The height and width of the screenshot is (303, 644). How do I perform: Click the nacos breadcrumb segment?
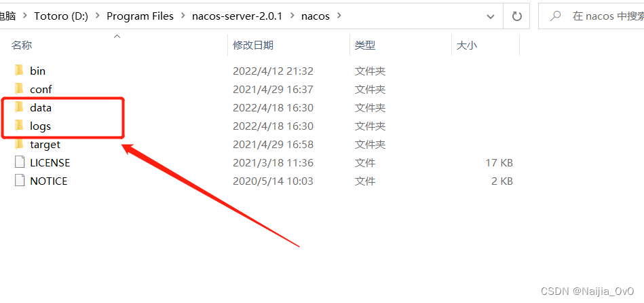pyautogui.click(x=316, y=16)
